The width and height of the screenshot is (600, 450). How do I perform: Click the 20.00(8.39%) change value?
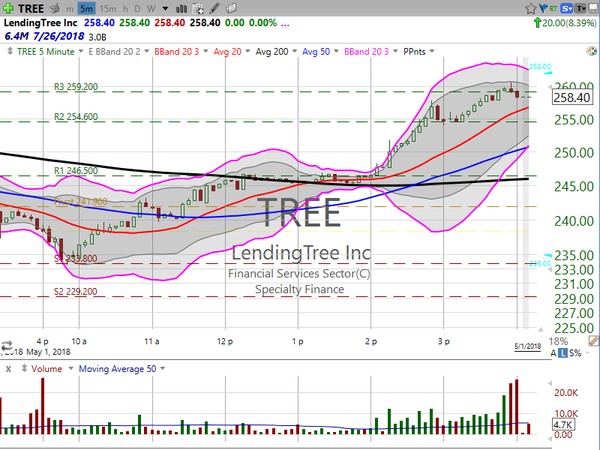coord(569,23)
